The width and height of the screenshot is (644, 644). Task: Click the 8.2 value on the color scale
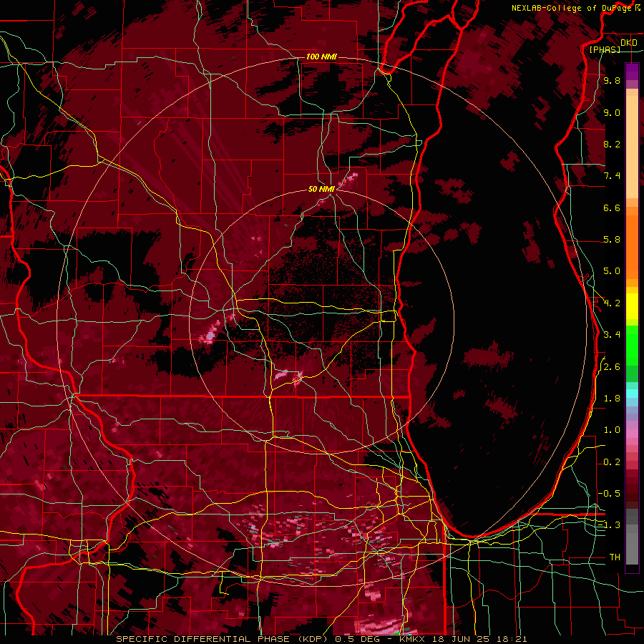[612, 144]
